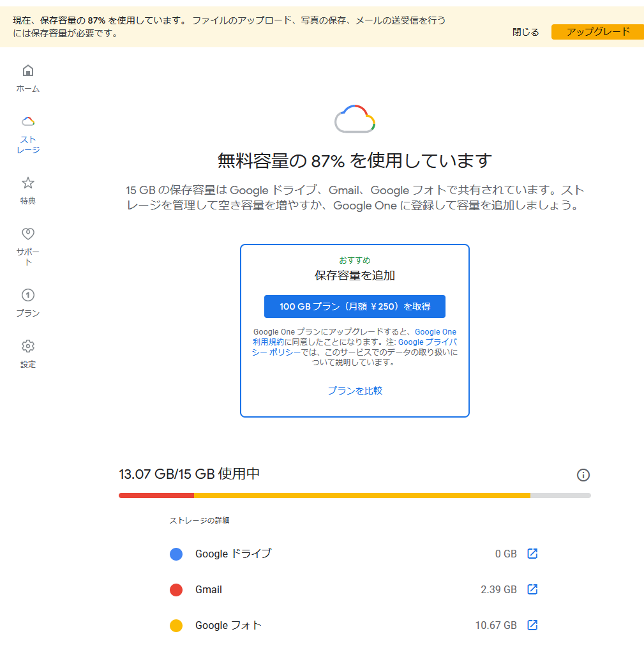The height and width of the screenshot is (650, 644).
Task: Click the 13.07 GB/15 GB 使用中 heading
Action: 190,474
